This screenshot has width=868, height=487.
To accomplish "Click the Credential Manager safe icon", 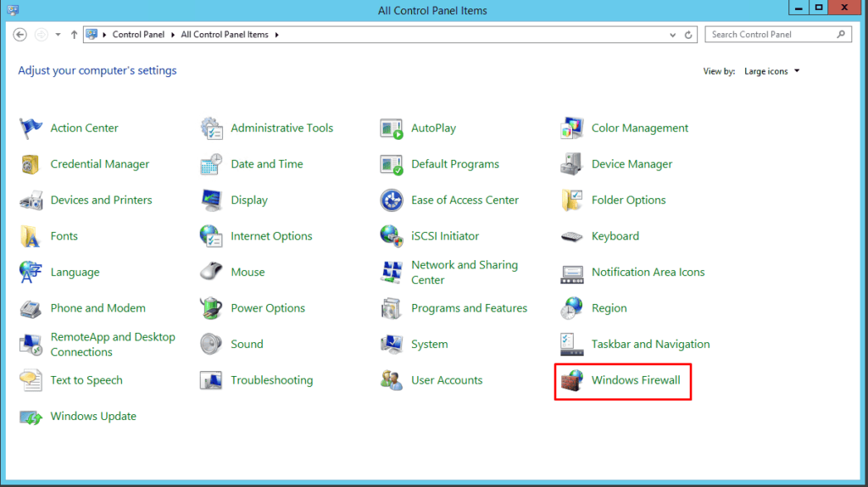I will tap(31, 164).
